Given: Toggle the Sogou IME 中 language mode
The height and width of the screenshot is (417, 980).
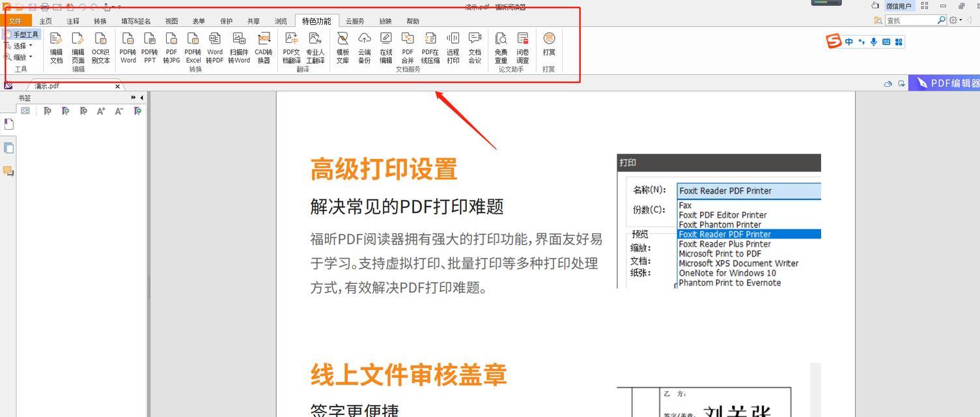Looking at the screenshot, I should (x=849, y=42).
